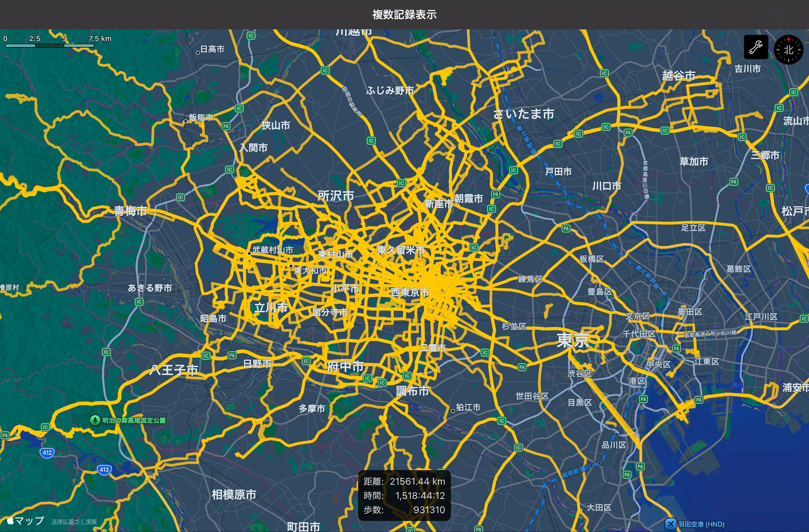Click the 複数記録表示 title bar text
809x532 pixels.
(x=404, y=15)
